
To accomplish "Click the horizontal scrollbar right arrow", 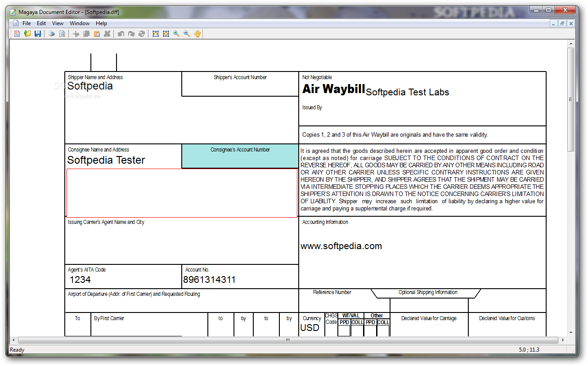I will 562,340.
